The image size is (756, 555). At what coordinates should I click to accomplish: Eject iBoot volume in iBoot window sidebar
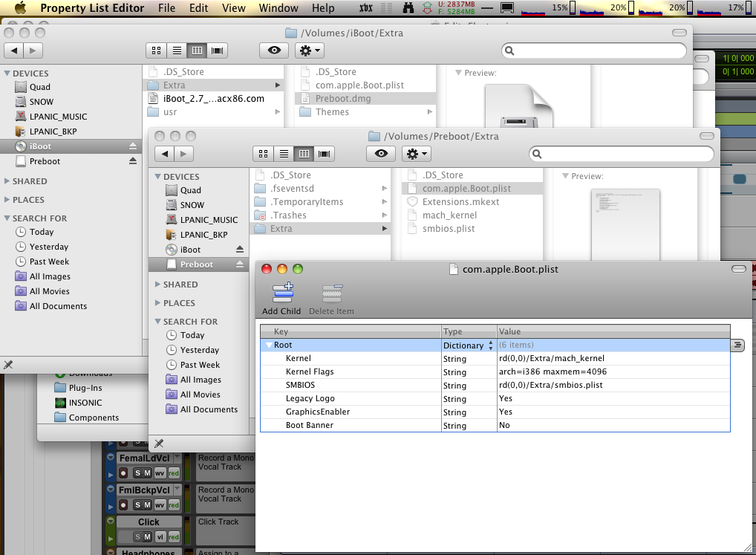click(133, 146)
